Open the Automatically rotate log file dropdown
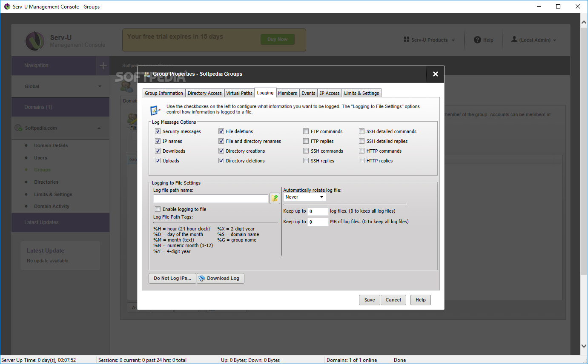The image size is (588, 364). pyautogui.click(x=305, y=197)
